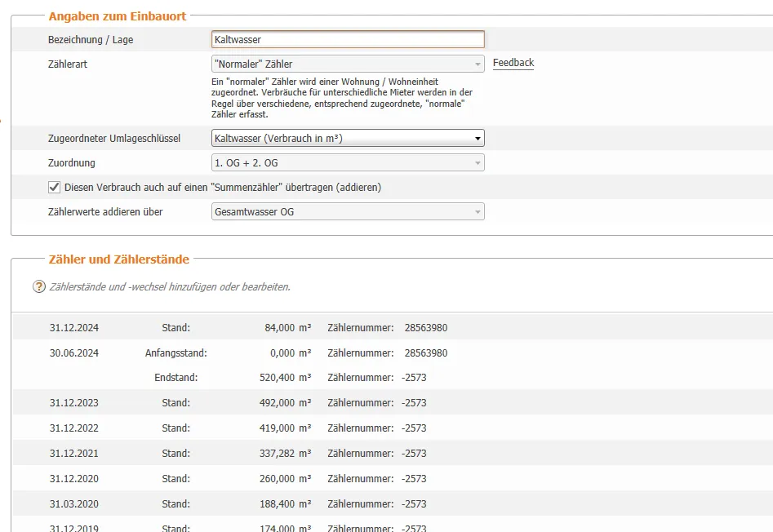Expand the Zugeordneter Umlageschlüssel dropdown

tap(348, 139)
